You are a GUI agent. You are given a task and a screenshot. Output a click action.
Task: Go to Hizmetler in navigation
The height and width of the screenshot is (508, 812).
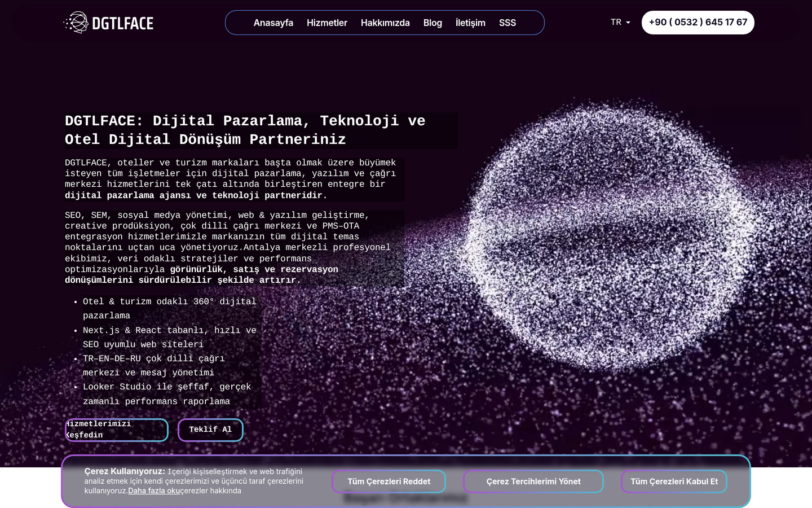point(327,23)
